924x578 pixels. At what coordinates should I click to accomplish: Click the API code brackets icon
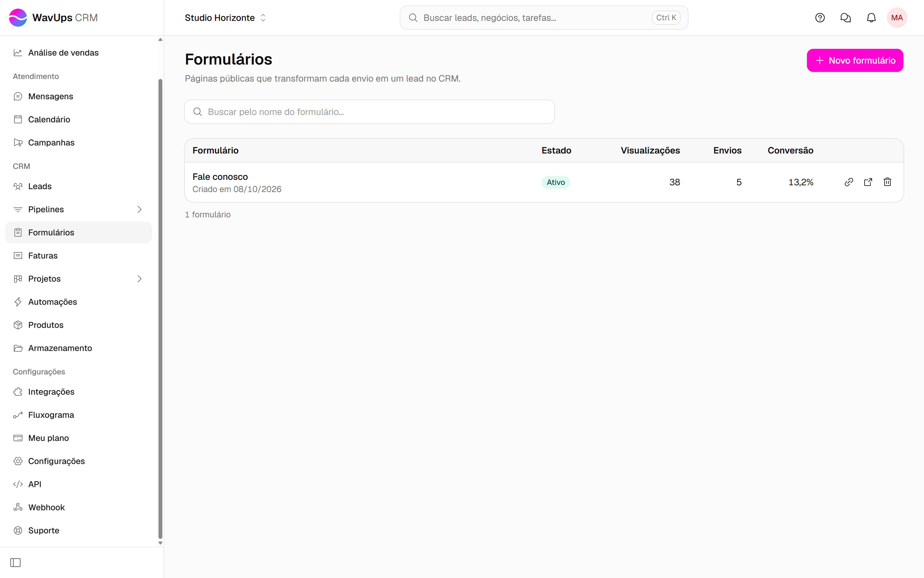pos(18,484)
